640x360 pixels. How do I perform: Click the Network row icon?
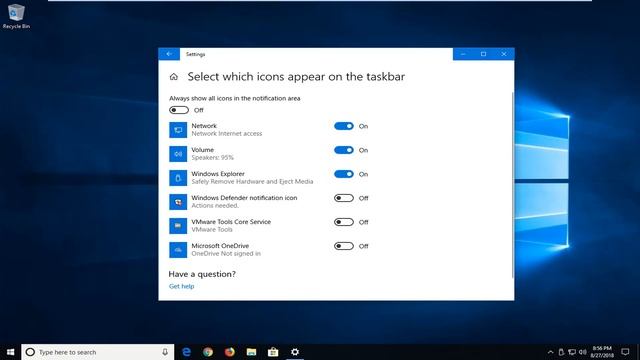click(178, 130)
